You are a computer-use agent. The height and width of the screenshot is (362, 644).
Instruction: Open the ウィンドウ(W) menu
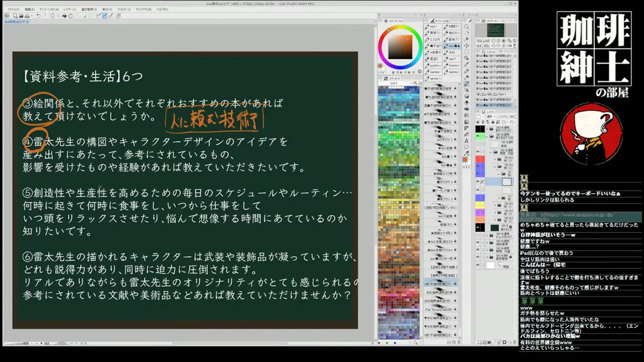pyautogui.click(x=144, y=9)
